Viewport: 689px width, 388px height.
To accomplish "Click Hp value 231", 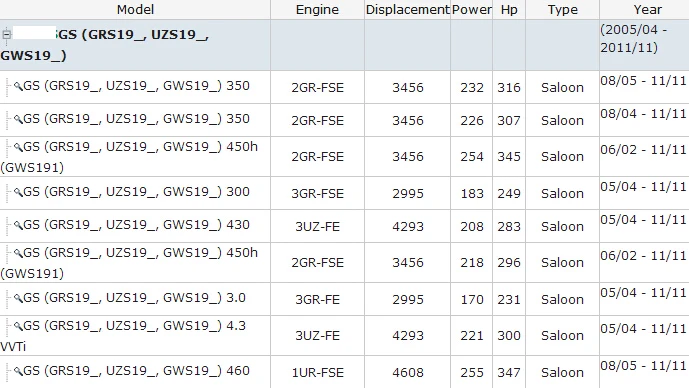I will (509, 300).
